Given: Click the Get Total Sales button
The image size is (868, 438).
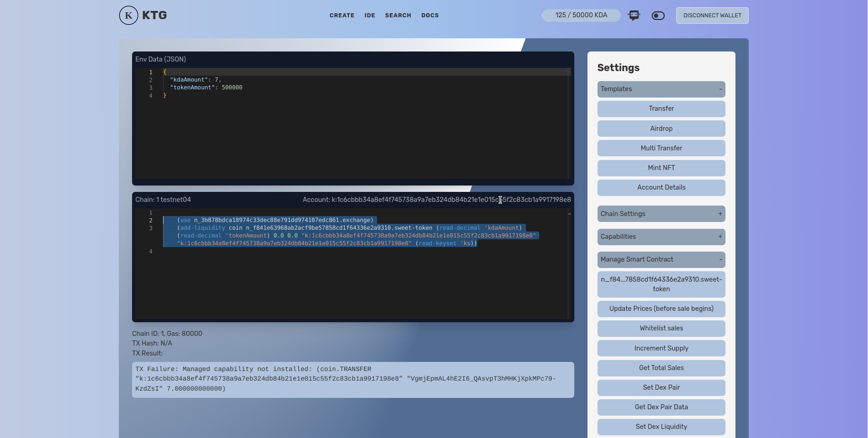Looking at the screenshot, I should point(661,368).
